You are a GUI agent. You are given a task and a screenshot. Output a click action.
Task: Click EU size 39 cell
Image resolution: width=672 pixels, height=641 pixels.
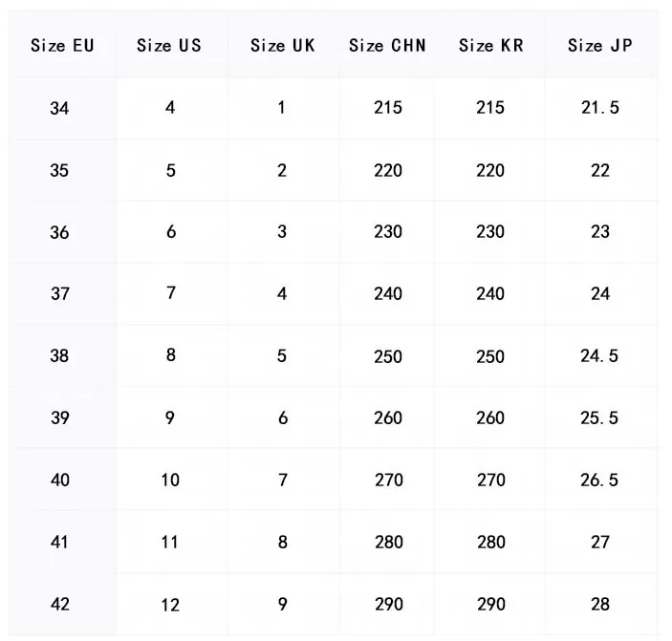click(59, 418)
